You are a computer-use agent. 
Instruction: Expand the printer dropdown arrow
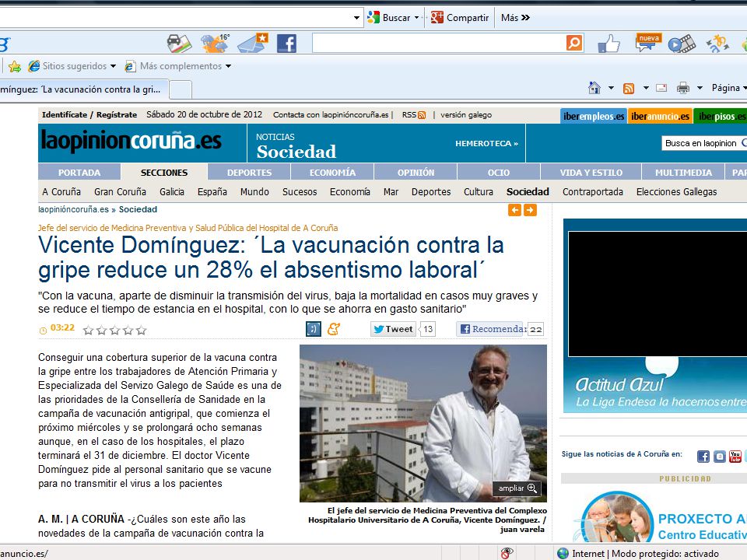(x=700, y=88)
